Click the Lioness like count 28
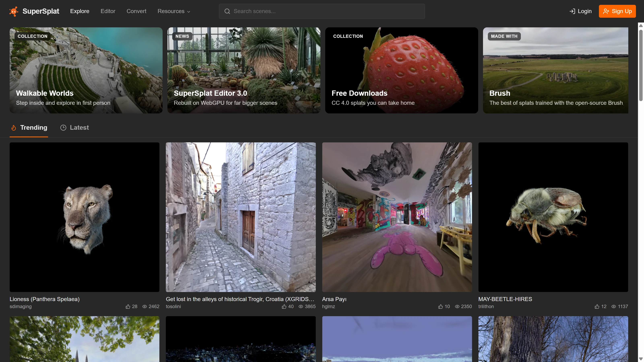Viewport: 644px width, 362px height. click(x=135, y=306)
